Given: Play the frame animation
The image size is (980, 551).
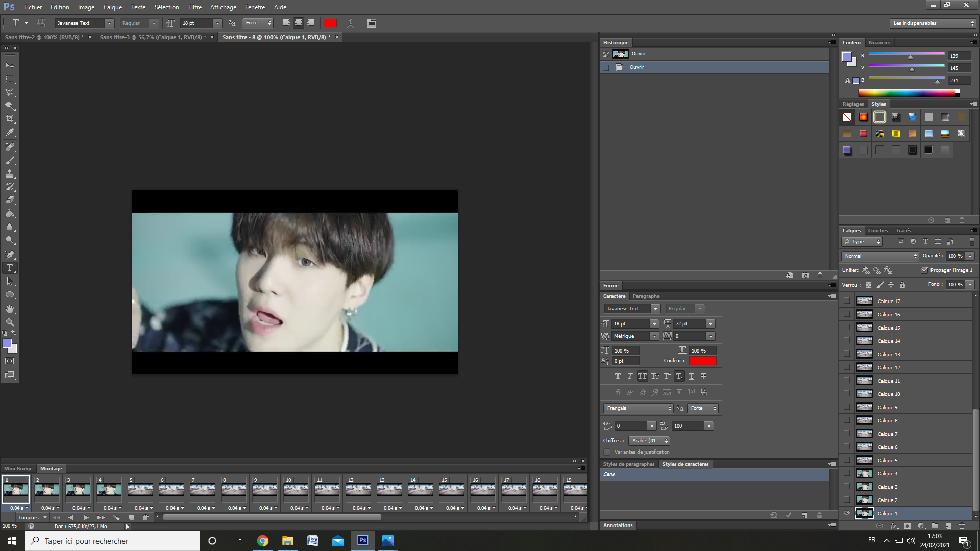Looking at the screenshot, I should (x=86, y=517).
